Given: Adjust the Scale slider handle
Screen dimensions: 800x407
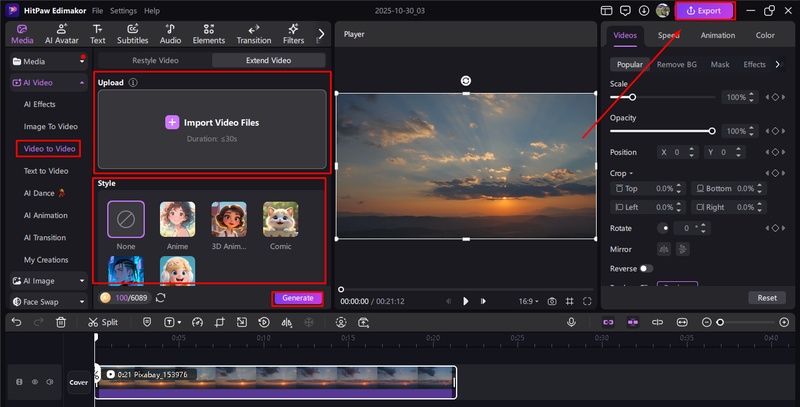Looking at the screenshot, I should (632, 97).
